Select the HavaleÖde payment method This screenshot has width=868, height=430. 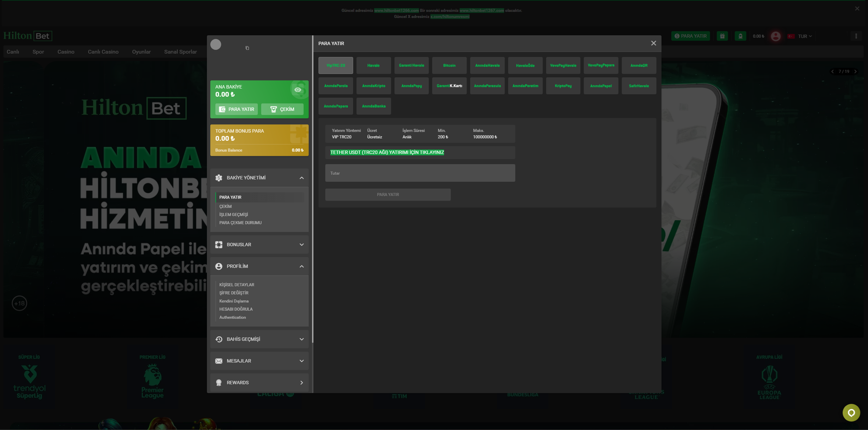click(x=525, y=65)
